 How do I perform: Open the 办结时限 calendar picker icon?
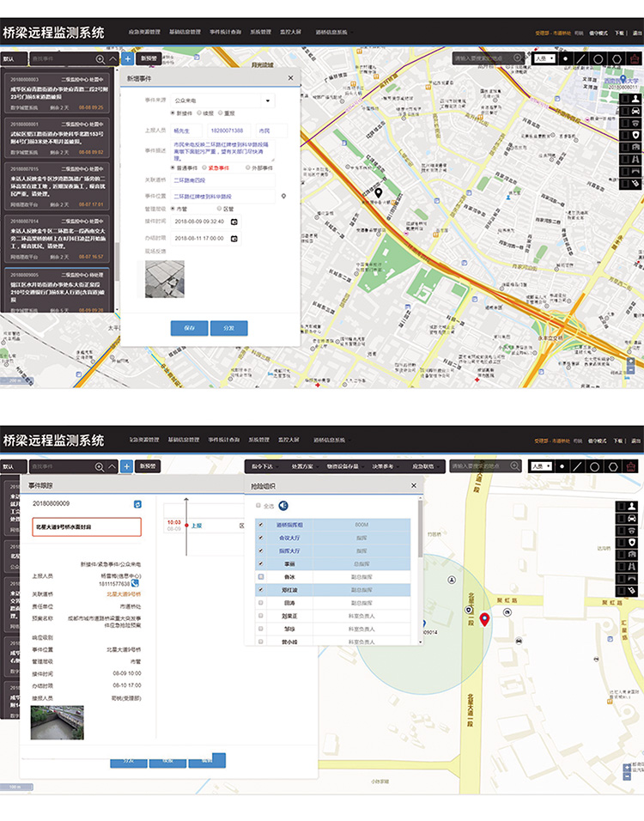[234, 238]
